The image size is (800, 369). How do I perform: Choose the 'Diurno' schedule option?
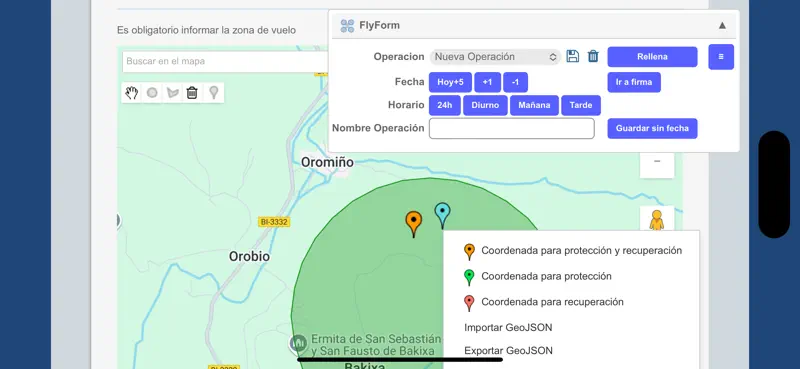485,106
